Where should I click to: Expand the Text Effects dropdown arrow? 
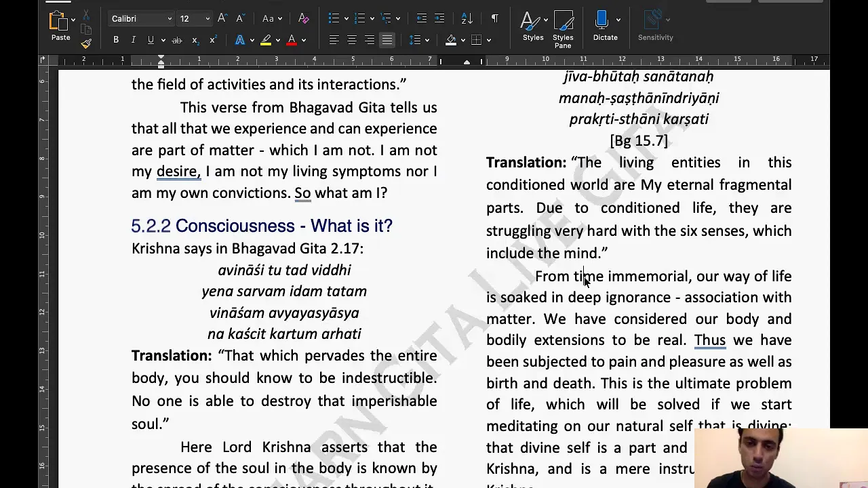point(252,41)
